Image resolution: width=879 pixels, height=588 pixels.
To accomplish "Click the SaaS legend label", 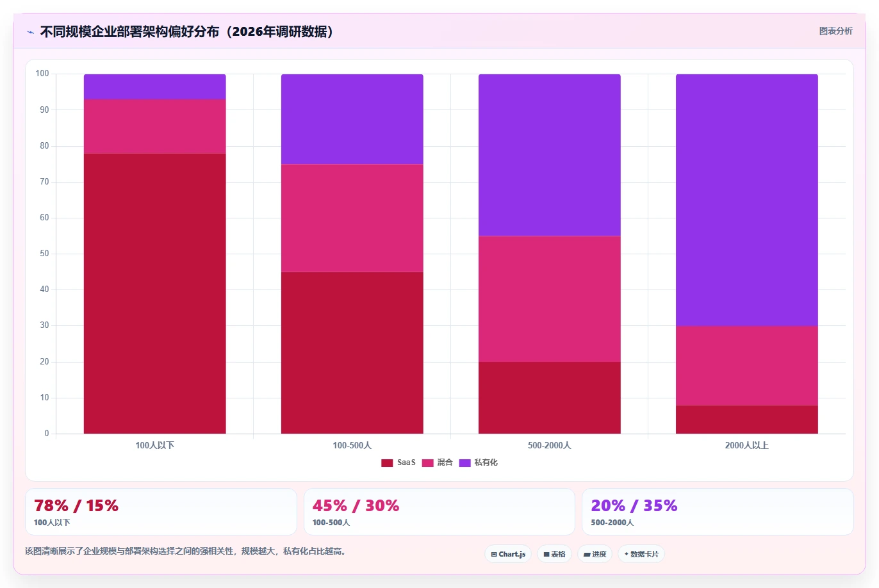I will pos(406,462).
